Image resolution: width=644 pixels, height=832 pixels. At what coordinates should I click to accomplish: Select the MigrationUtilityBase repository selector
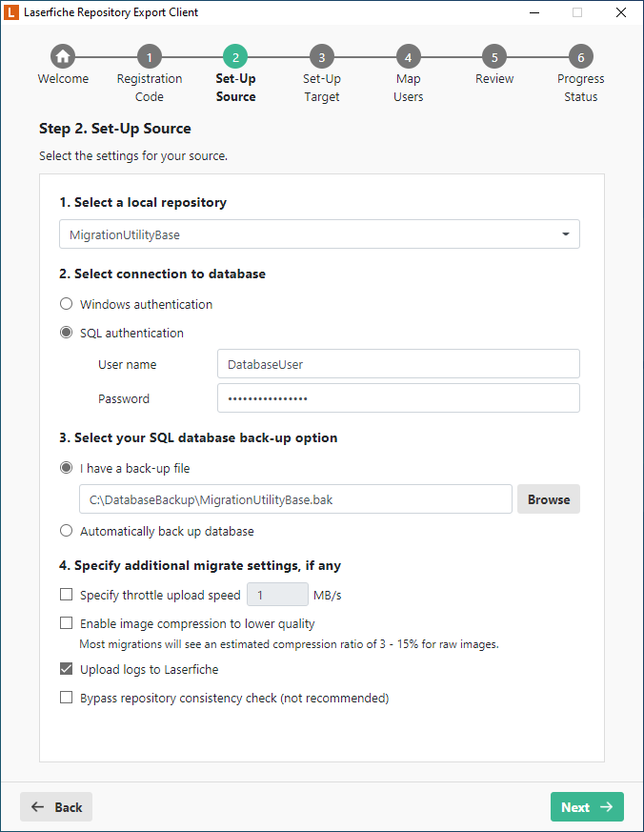[319, 233]
